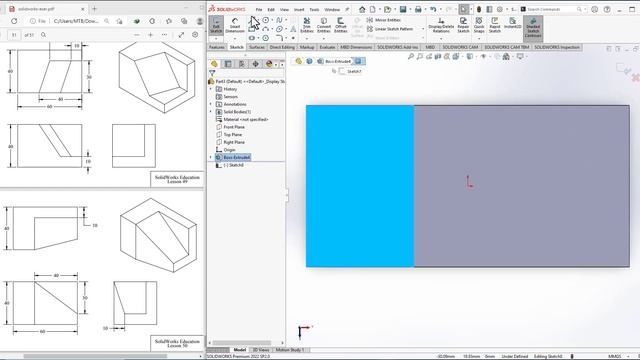The height and width of the screenshot is (360, 640).
Task: Select Top Plane in feature tree
Action: click(229, 135)
